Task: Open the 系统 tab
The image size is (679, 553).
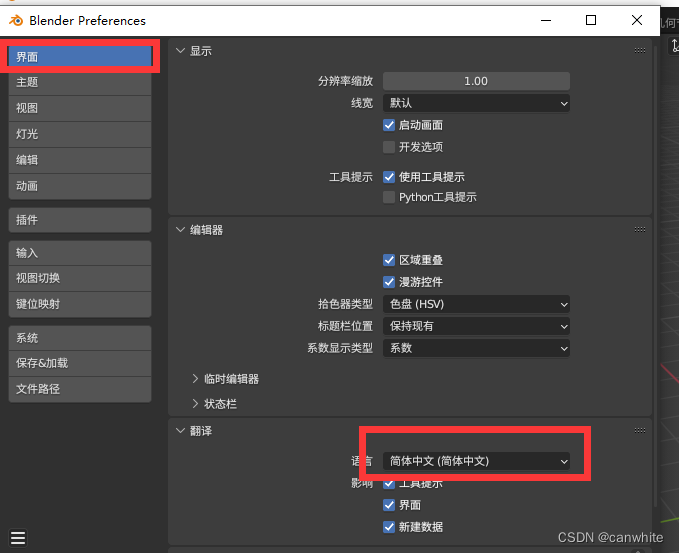Action: 80,338
